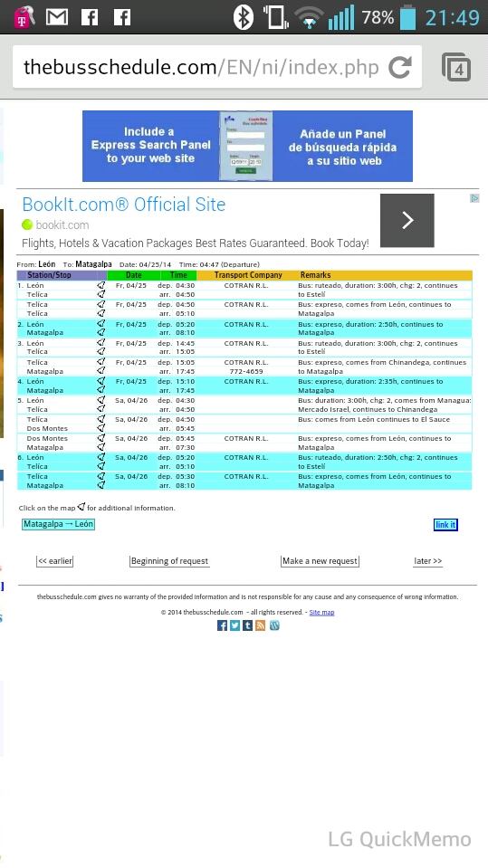
Task: Open the WordPress icon in page footer
Action: coord(274,625)
